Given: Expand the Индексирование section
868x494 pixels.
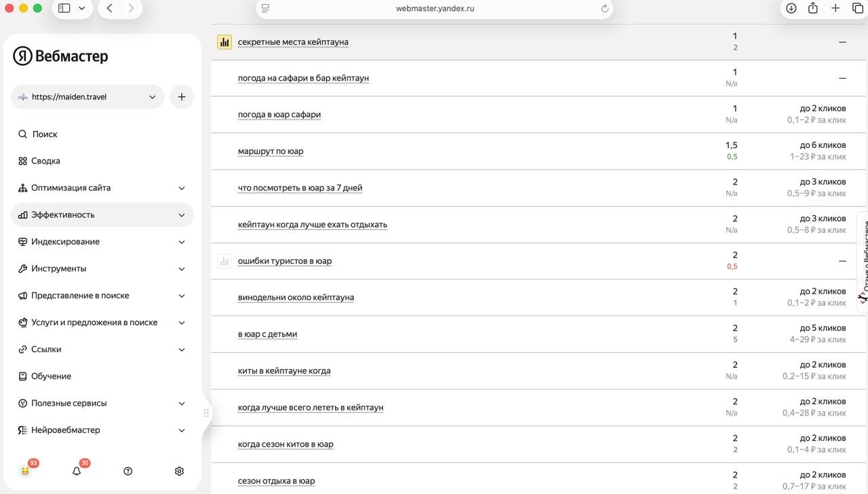Looking at the screenshot, I should (102, 242).
